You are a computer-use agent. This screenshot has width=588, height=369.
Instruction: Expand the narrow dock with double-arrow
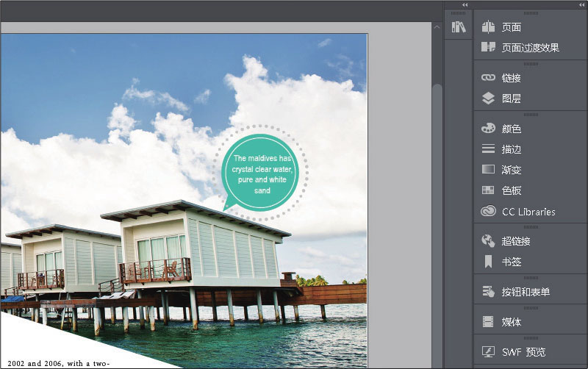point(465,5)
